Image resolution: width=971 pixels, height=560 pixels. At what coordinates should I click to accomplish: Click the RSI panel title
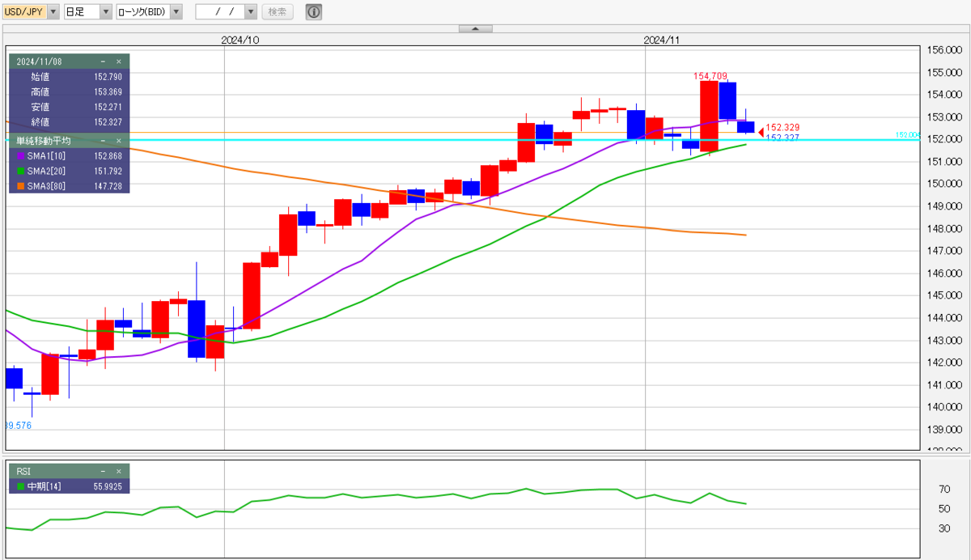(x=23, y=471)
